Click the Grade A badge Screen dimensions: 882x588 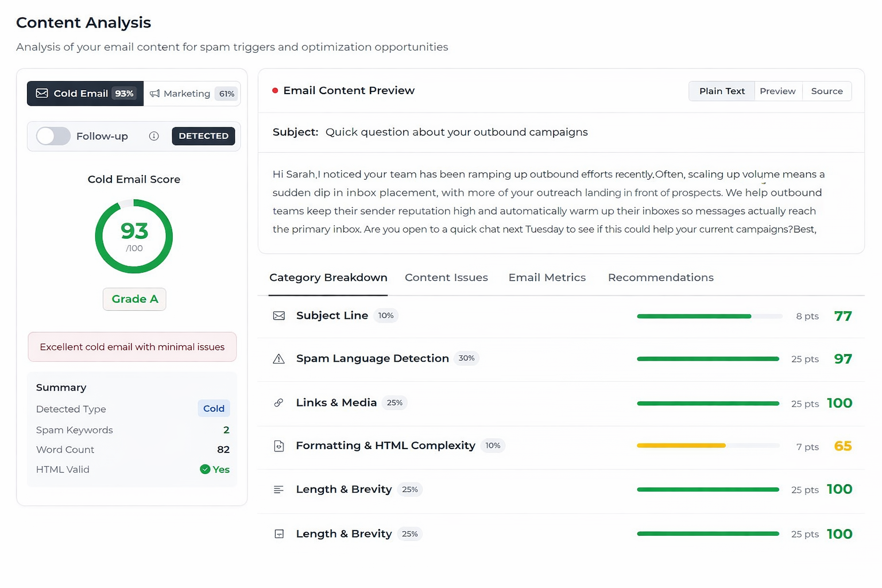click(x=134, y=299)
